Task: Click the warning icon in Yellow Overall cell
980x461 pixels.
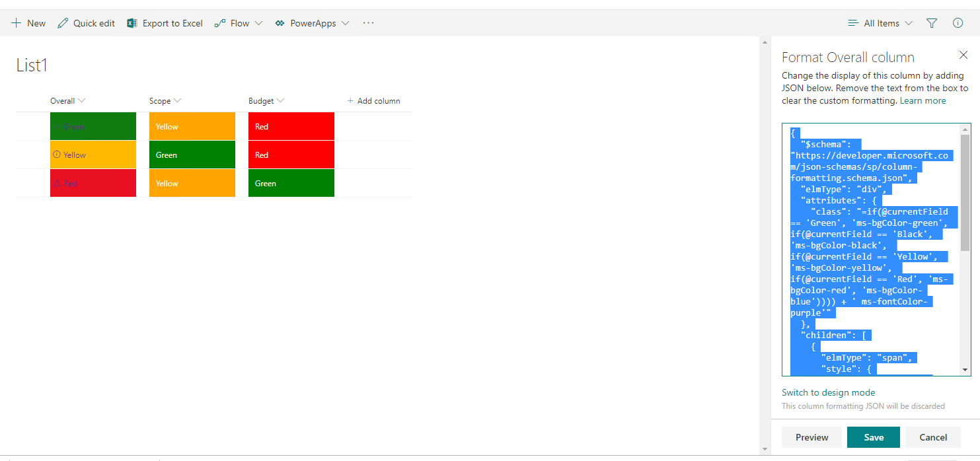Action: click(x=56, y=155)
